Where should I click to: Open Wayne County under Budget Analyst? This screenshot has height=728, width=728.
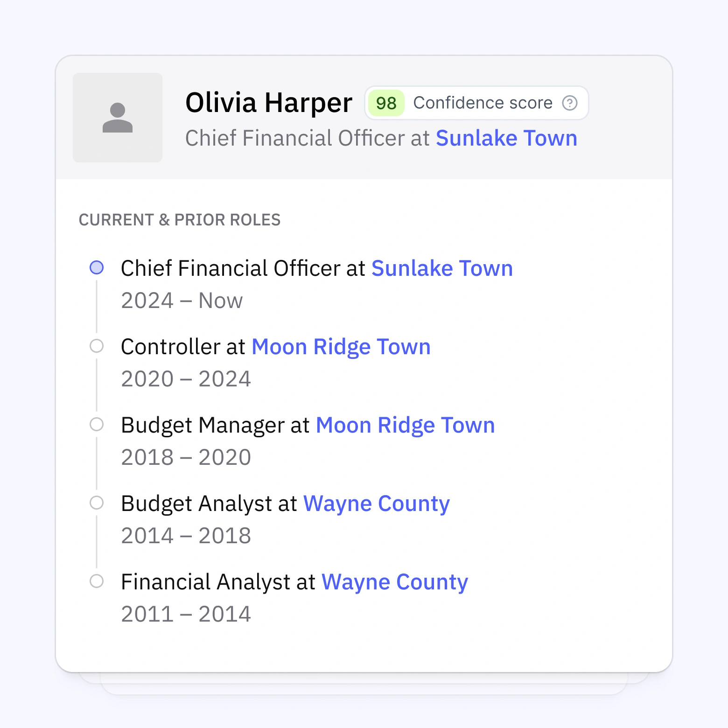click(376, 503)
